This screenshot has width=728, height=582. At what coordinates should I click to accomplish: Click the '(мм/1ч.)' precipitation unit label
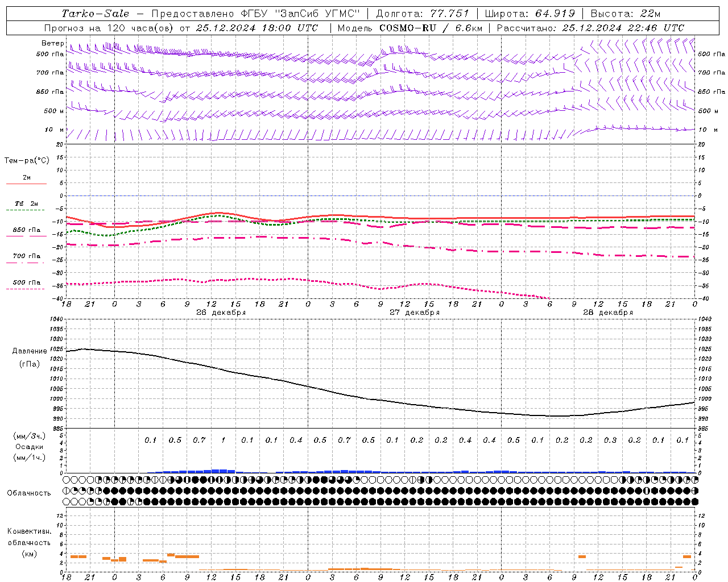[30, 458]
